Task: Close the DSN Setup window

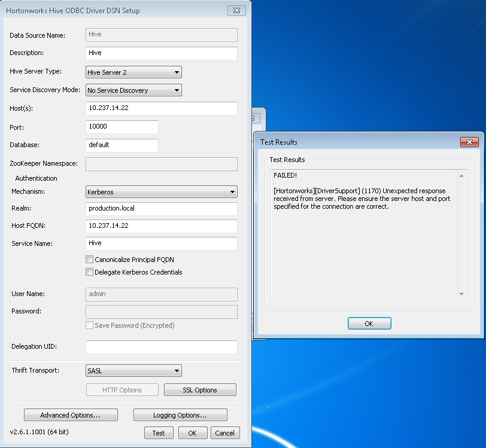Action: point(236,11)
